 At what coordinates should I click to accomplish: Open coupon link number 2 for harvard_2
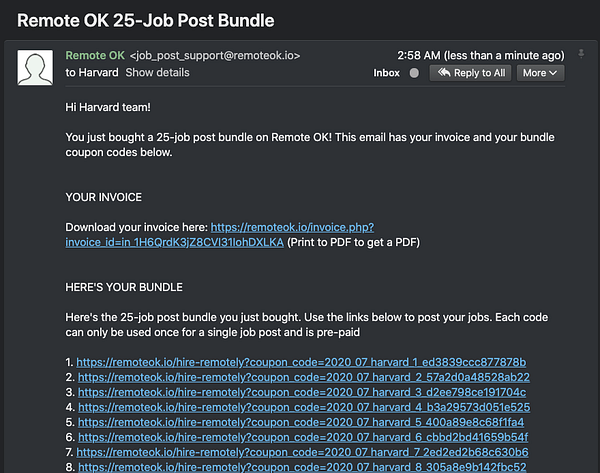[x=303, y=377]
